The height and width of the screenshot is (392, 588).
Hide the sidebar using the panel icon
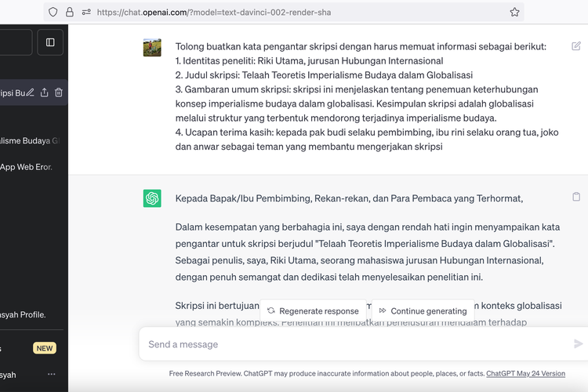[x=50, y=42]
